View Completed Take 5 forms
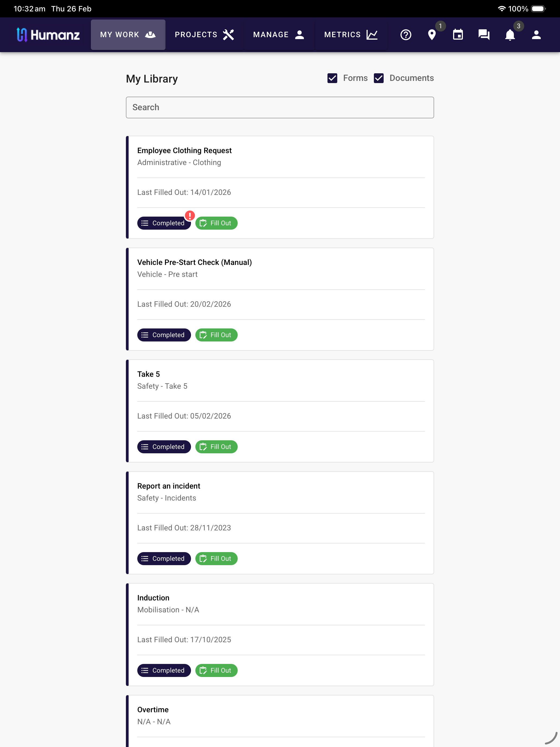 (164, 447)
